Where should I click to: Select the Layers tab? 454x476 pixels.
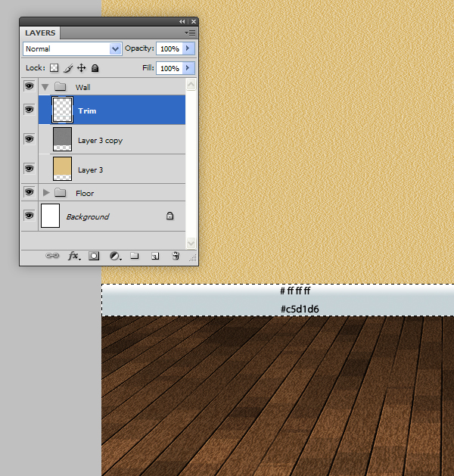click(40, 33)
